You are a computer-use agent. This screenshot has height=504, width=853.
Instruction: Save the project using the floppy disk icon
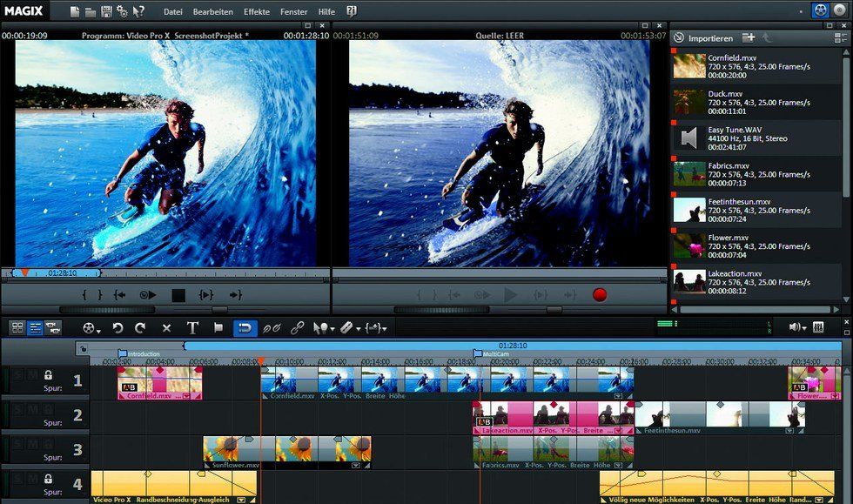(x=106, y=11)
